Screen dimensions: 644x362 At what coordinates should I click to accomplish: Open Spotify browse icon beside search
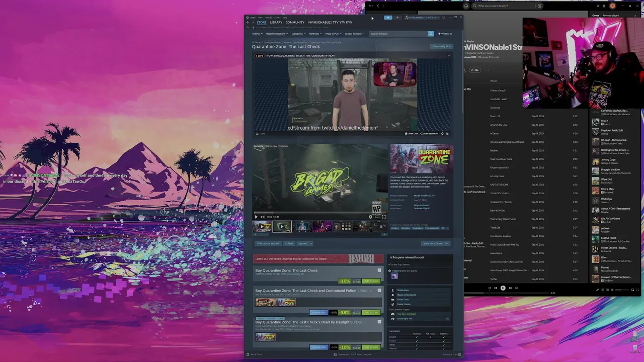539,6
